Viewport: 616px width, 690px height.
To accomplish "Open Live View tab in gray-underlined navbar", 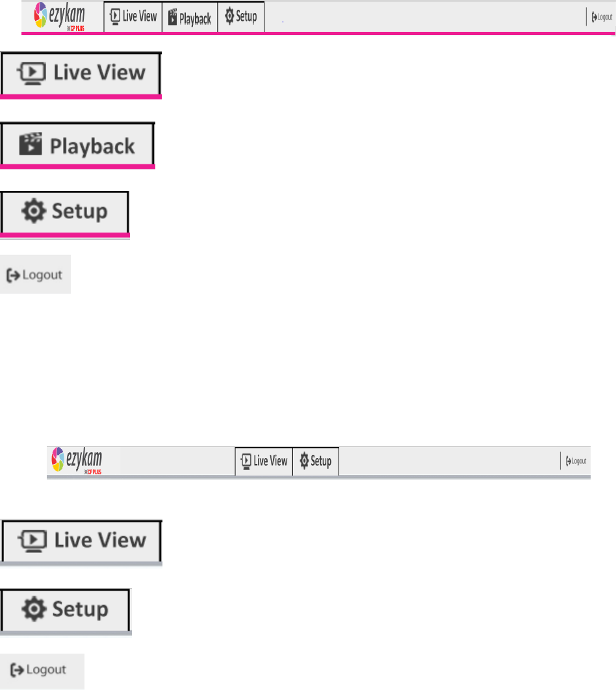I will click(x=264, y=461).
